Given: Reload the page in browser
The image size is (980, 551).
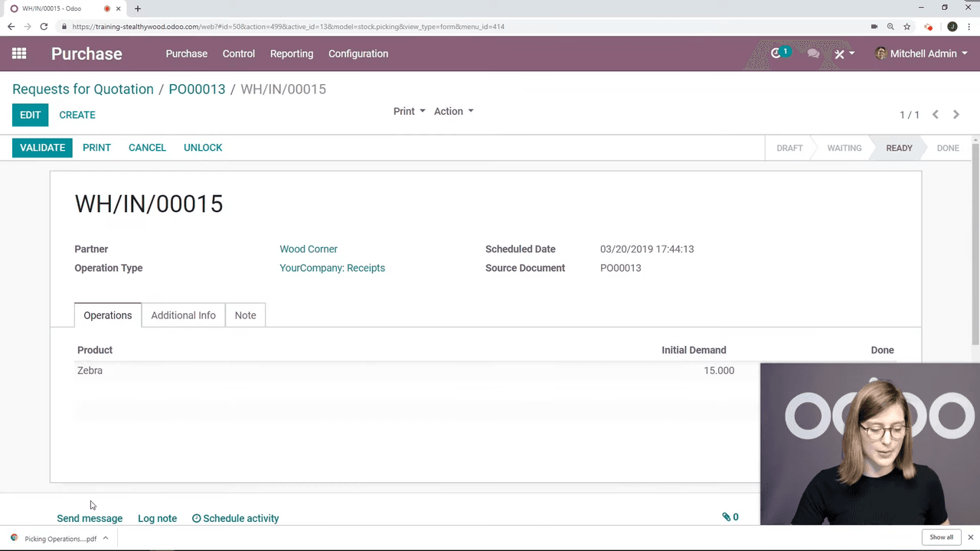Looking at the screenshot, I should coord(44,27).
